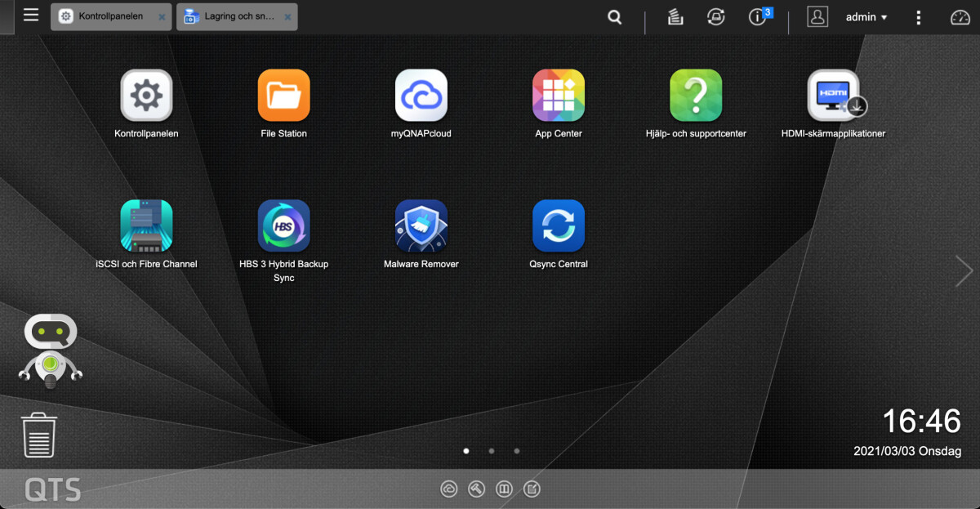
Task: Expand the admin user dropdown
Action: point(866,17)
